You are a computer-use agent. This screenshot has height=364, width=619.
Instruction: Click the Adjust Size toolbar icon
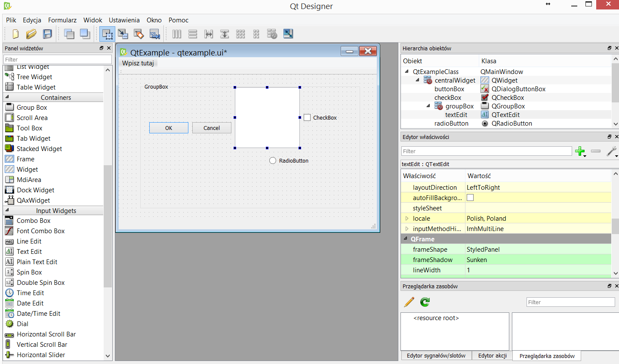[288, 34]
